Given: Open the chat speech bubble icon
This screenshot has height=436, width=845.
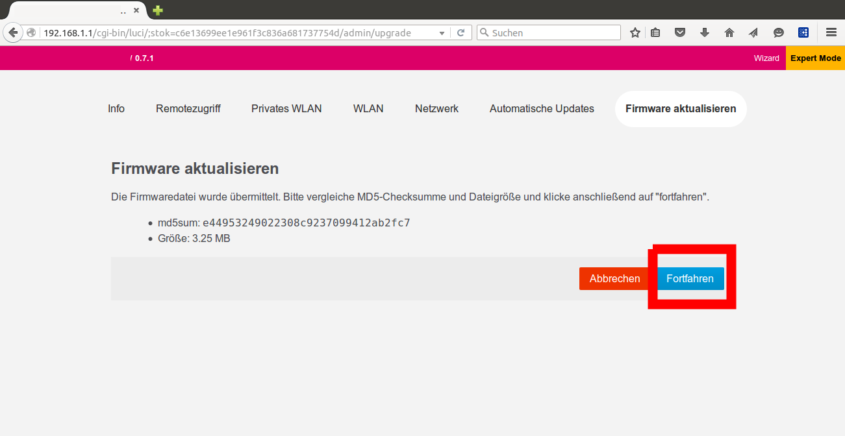Looking at the screenshot, I should click(778, 32).
